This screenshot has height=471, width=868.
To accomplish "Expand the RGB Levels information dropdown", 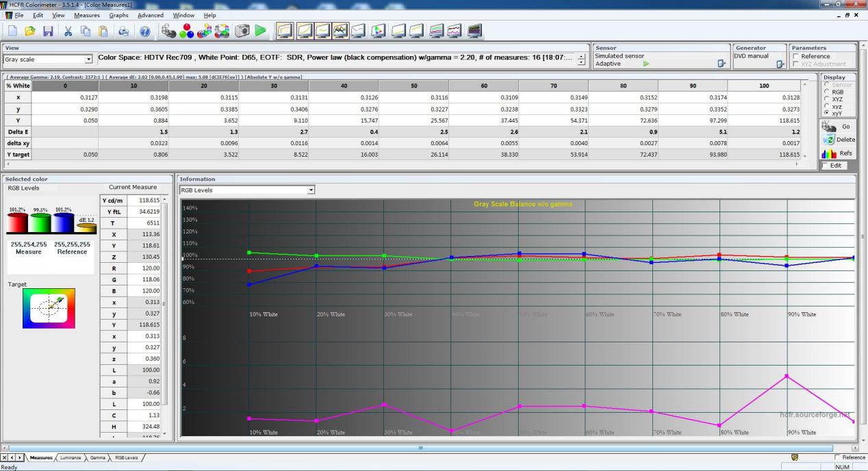I will click(x=311, y=190).
